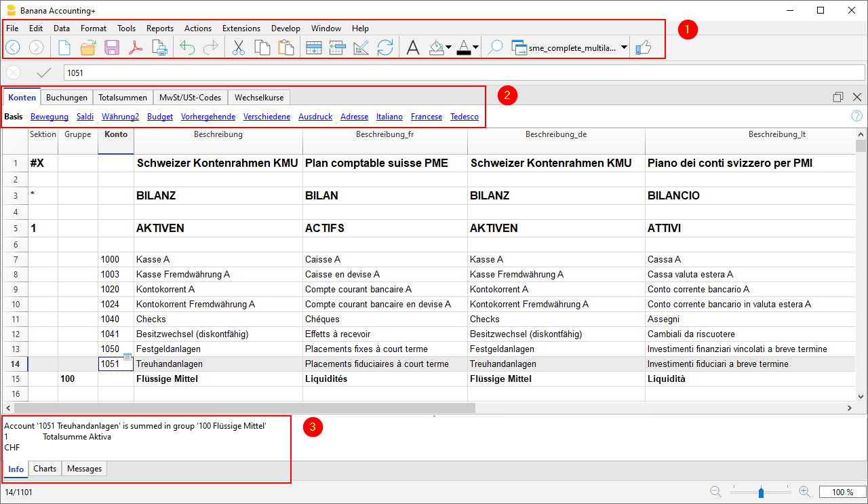Recalculate accounting with the refresh icon
The height and width of the screenshot is (504, 868).
coord(385,47)
